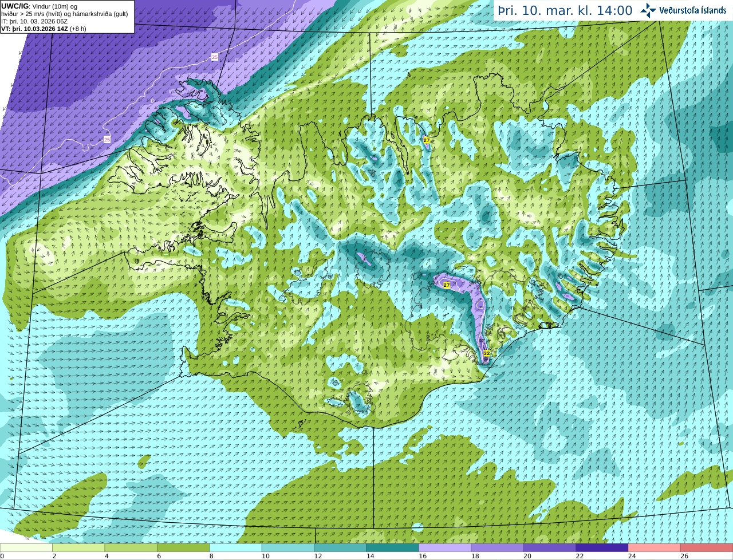Pick the dark teal 14–16 legend swatch
This screenshot has width=733, height=560.
point(393,547)
